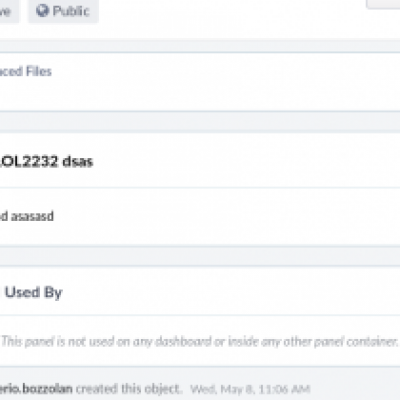Click the gray divider bar above Referenced Files
Viewport: 400px width, 400px height.
pos(200,46)
